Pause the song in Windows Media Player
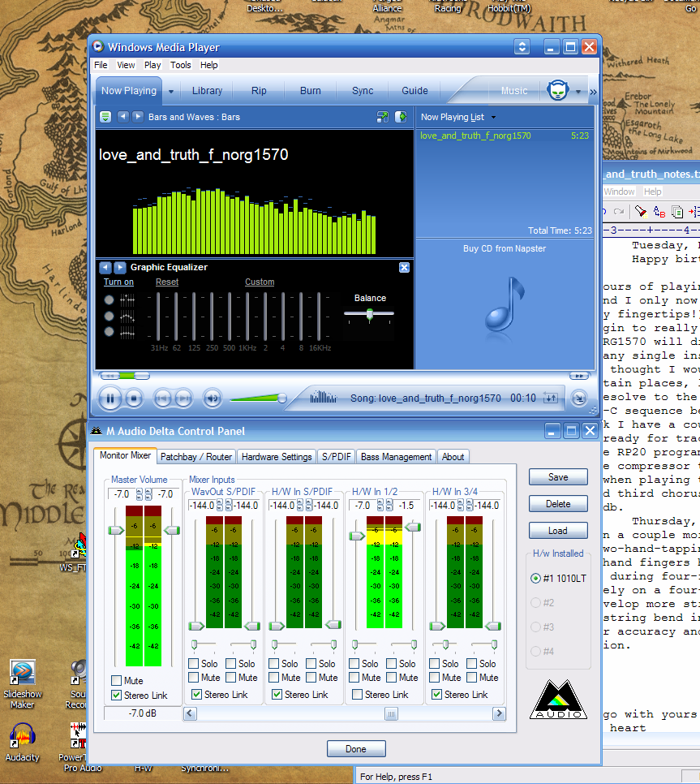Viewport: 700px width, 784px height. coord(110,398)
